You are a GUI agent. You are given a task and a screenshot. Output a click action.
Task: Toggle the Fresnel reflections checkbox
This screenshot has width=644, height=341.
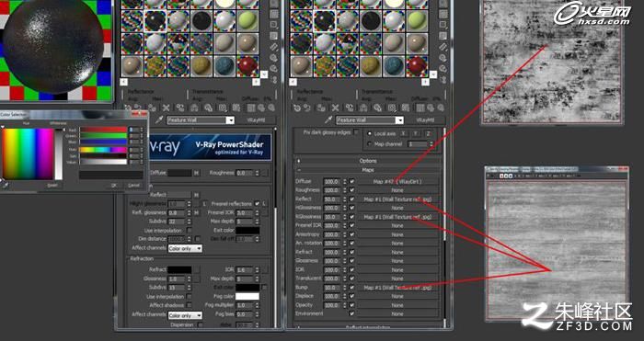(257, 203)
